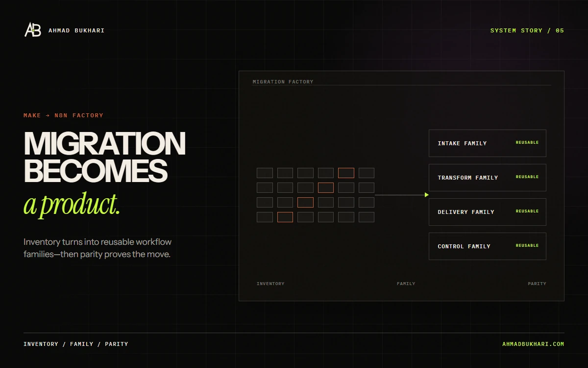Screen dimensions: 588x368
Task: Click the Inventory turns into reusable workflow paragraph
Action: (98, 248)
